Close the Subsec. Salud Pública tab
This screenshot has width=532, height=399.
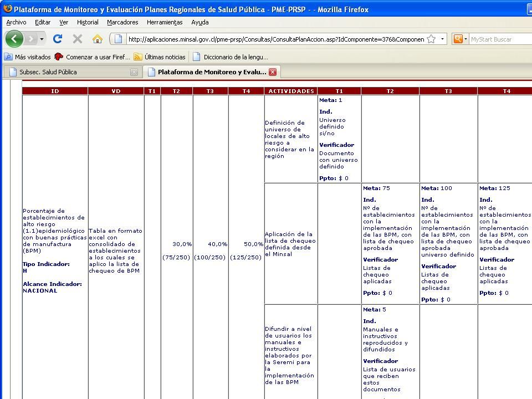[134, 72]
